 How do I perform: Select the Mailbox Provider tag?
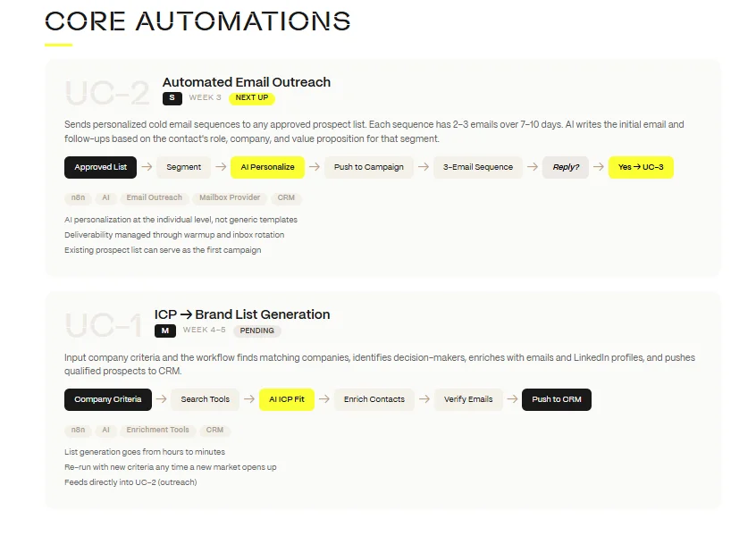231,197
